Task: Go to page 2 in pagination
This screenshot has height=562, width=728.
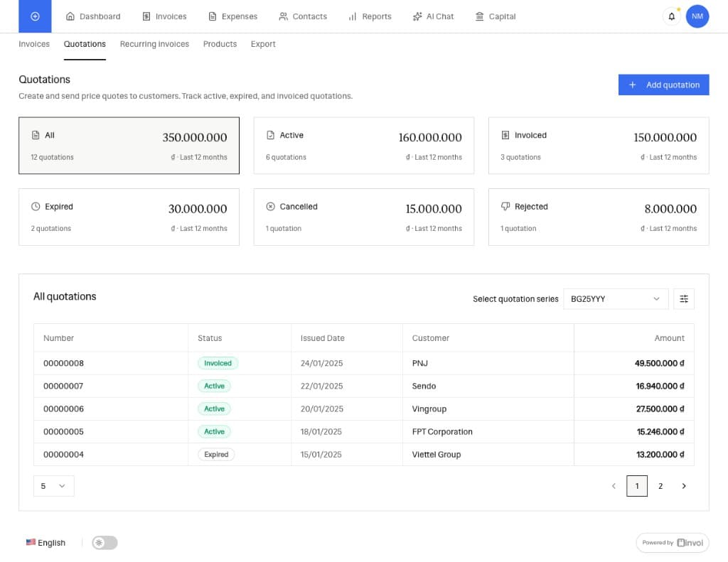Action: (660, 486)
